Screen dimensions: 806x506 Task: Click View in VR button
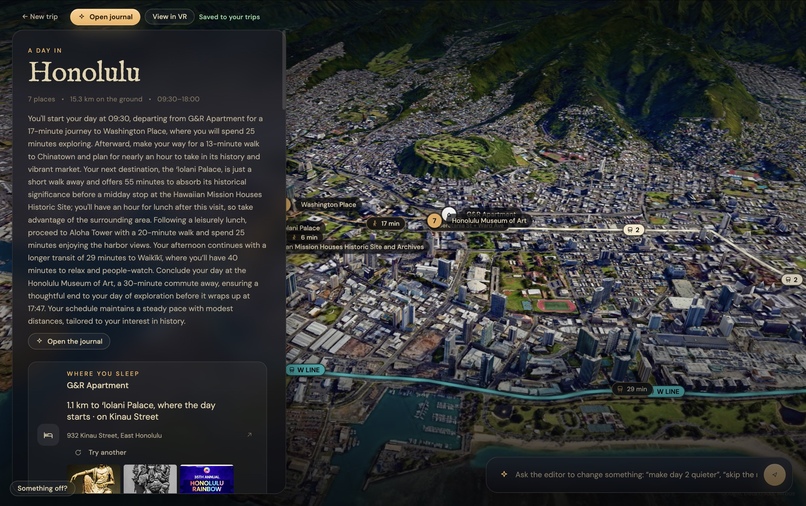(169, 16)
